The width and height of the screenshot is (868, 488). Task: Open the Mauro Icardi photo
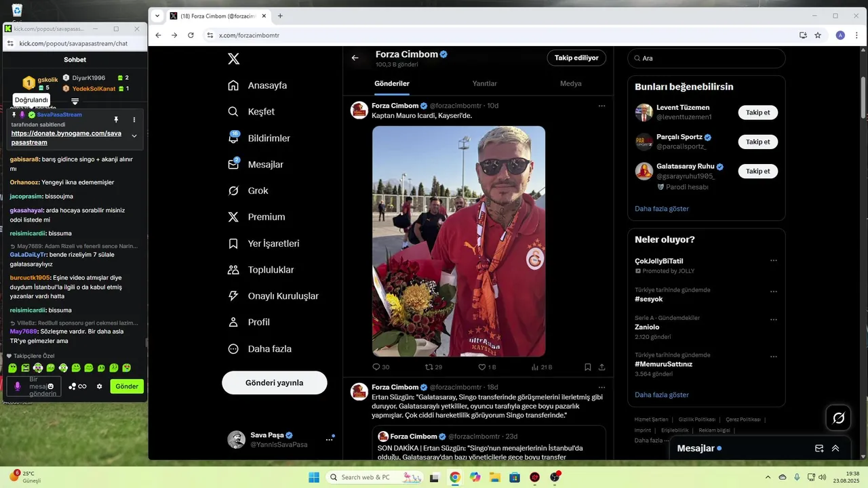click(x=458, y=241)
